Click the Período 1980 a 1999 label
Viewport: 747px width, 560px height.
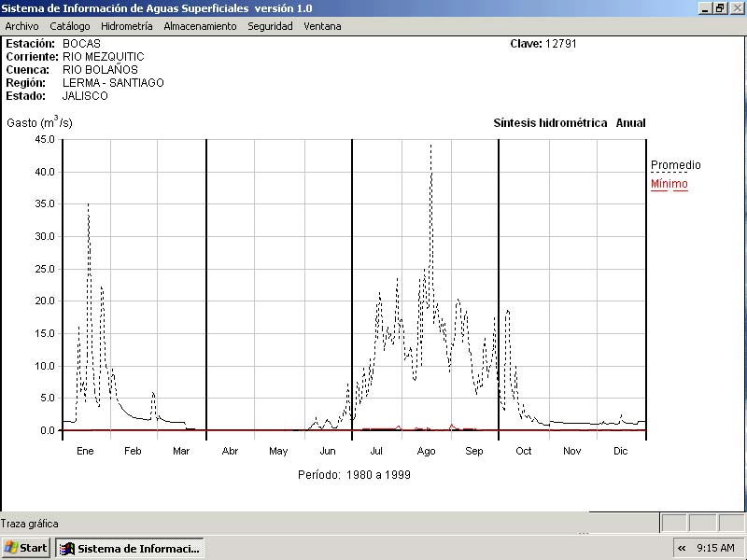[354, 474]
